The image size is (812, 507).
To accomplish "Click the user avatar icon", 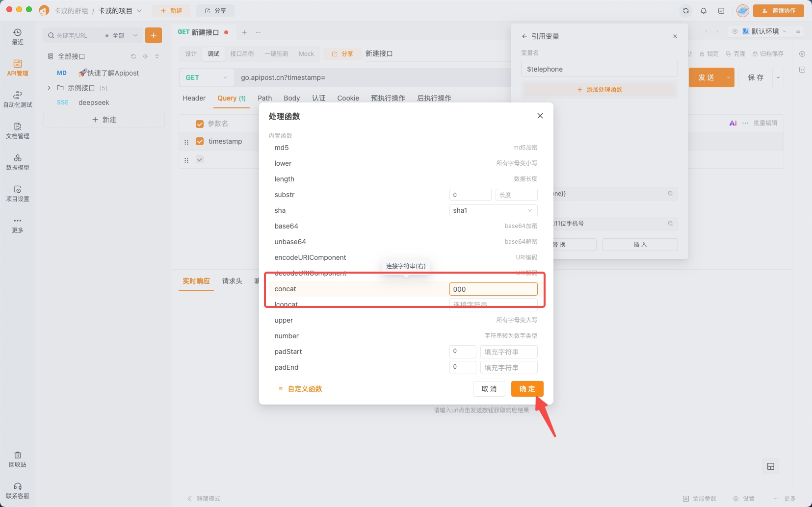I will tap(743, 11).
